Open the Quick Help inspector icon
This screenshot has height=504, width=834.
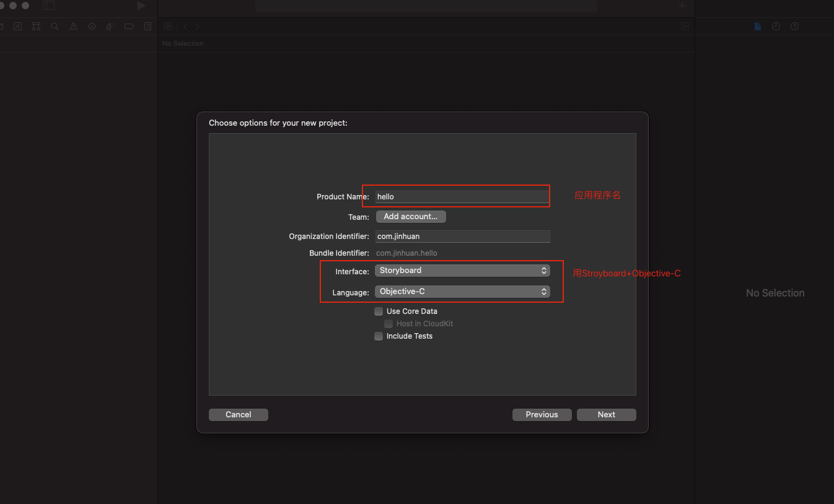[794, 27]
